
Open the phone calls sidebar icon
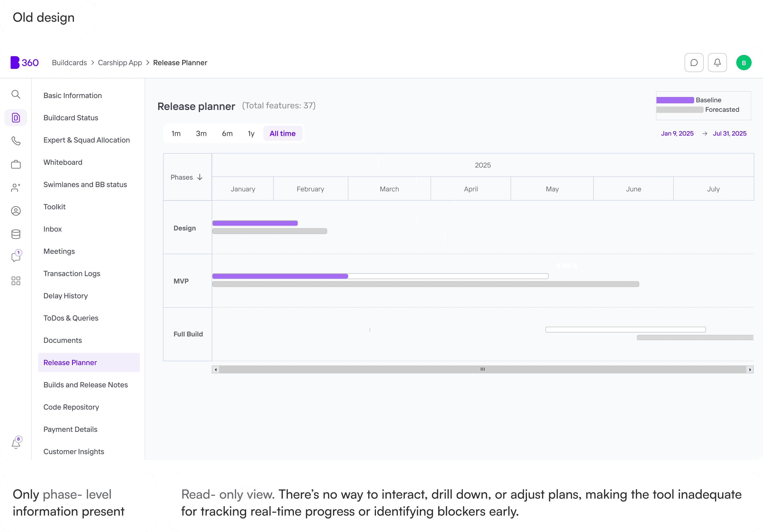coord(16,141)
